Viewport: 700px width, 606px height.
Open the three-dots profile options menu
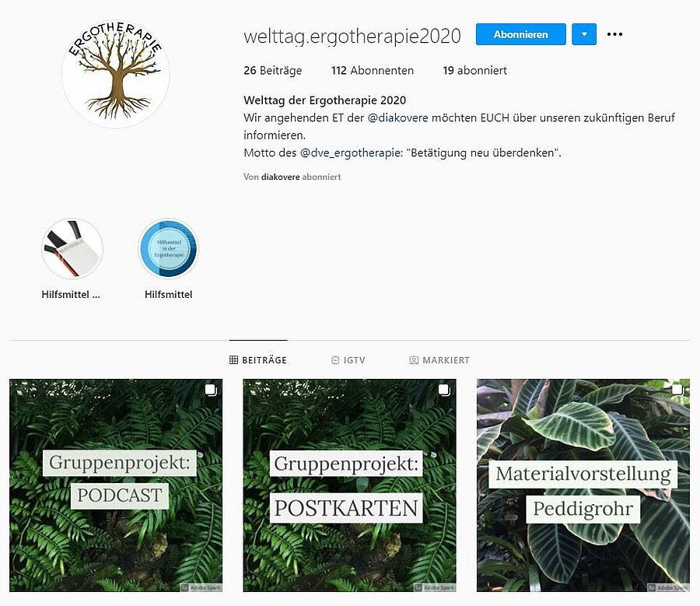tap(614, 34)
